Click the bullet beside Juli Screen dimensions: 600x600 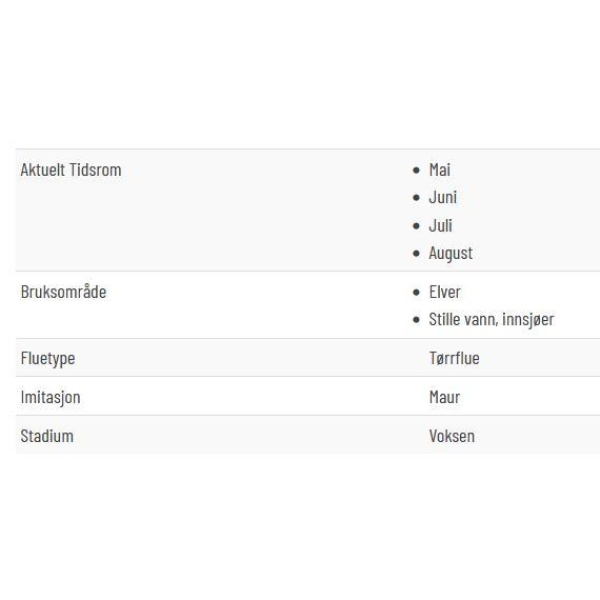[x=416, y=226]
